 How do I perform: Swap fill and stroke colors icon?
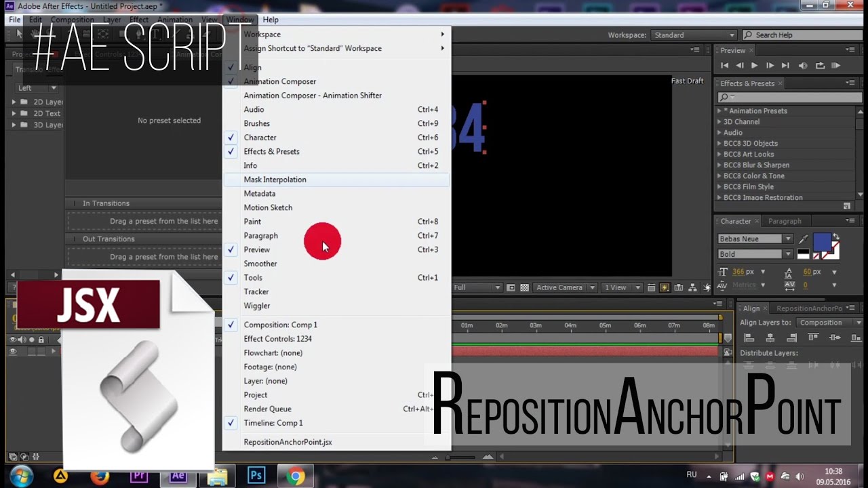coord(835,237)
